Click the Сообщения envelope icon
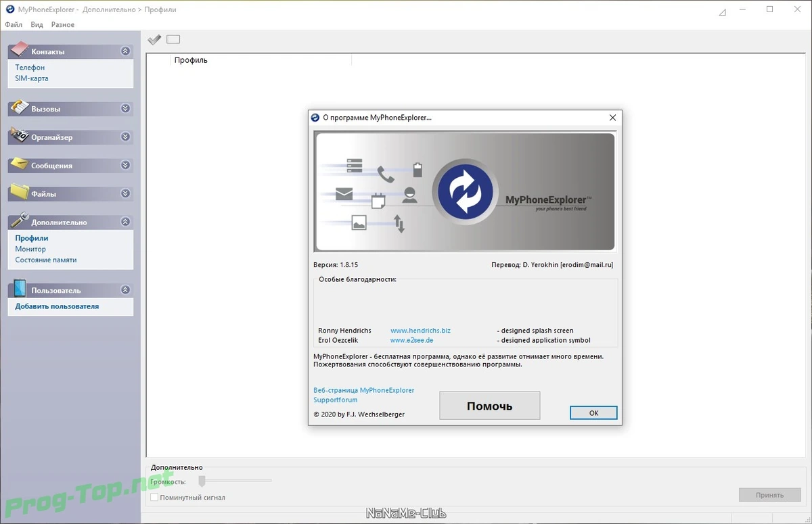This screenshot has height=524, width=812. (19, 164)
